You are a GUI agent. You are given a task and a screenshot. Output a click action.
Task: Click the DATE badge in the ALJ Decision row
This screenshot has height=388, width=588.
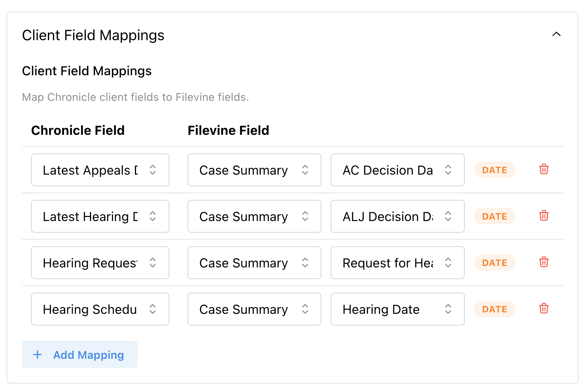pos(494,216)
